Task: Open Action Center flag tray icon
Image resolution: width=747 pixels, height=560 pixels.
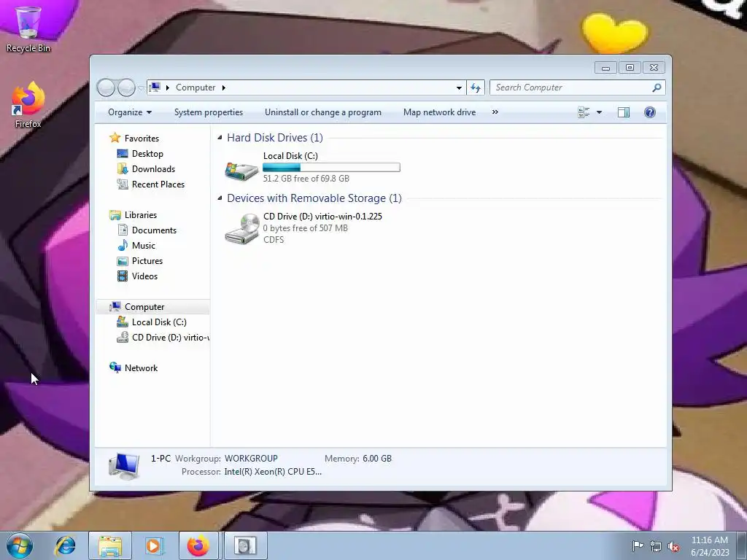Action: point(638,545)
